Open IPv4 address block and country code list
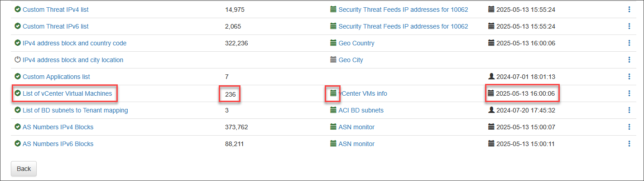 point(75,43)
